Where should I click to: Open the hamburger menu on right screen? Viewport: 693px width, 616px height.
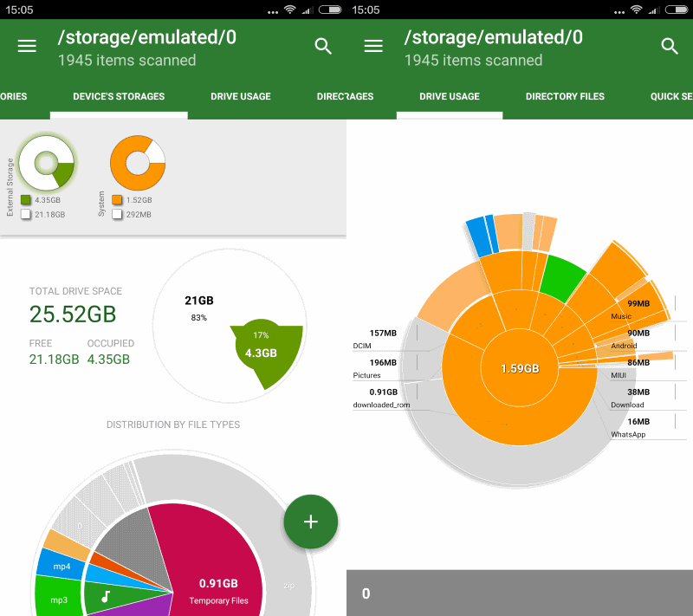click(373, 46)
